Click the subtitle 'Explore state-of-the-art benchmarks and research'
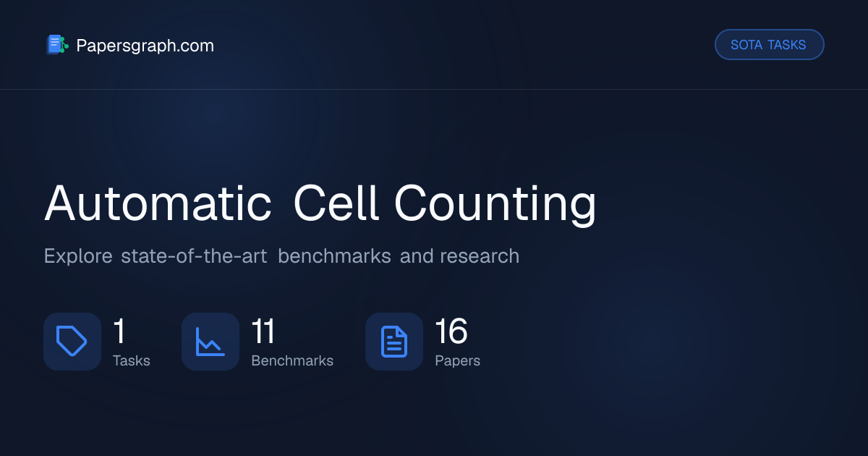The image size is (868, 456). coord(281,256)
